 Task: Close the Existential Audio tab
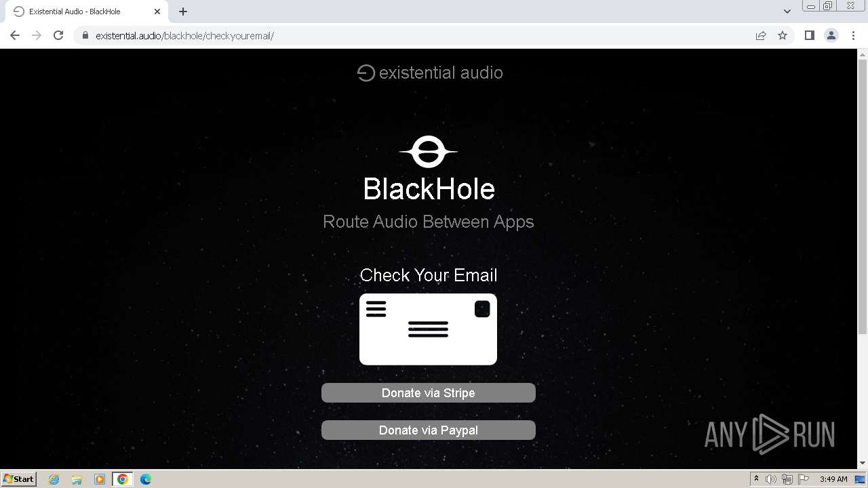(157, 12)
